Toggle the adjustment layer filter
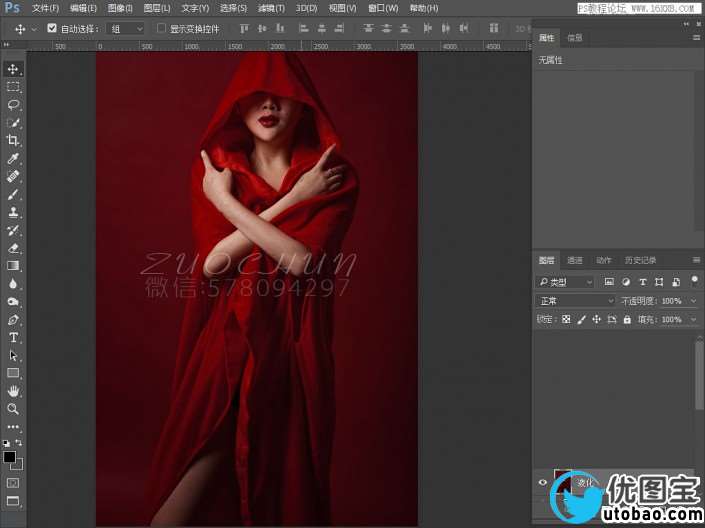The height and width of the screenshot is (528, 705). (x=626, y=282)
